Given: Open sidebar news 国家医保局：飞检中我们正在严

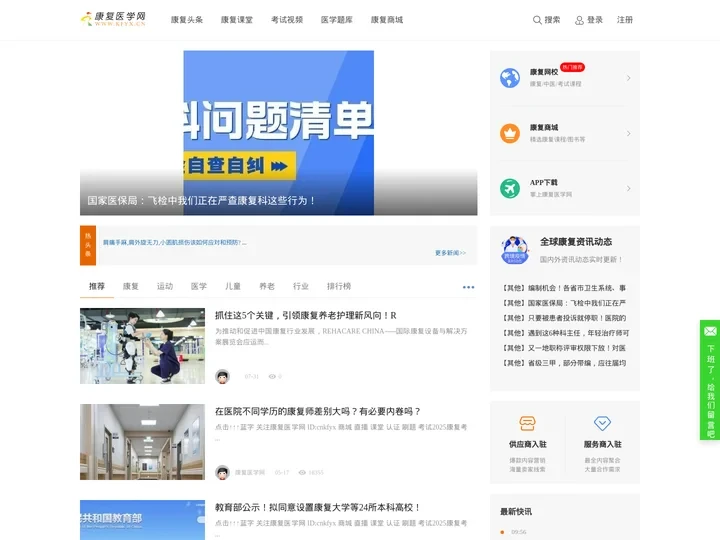Looking at the screenshot, I should click(x=564, y=303).
